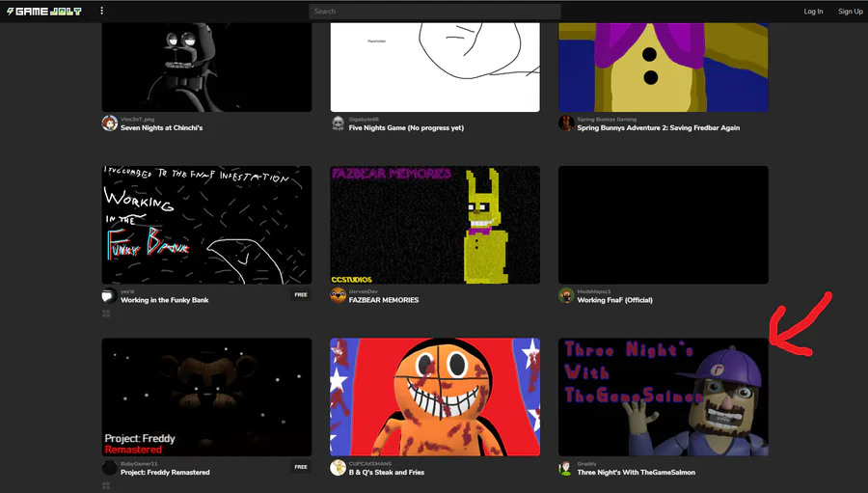
Task: Open the Seven Nights at Chinchi's thumbnail
Action: (206, 67)
